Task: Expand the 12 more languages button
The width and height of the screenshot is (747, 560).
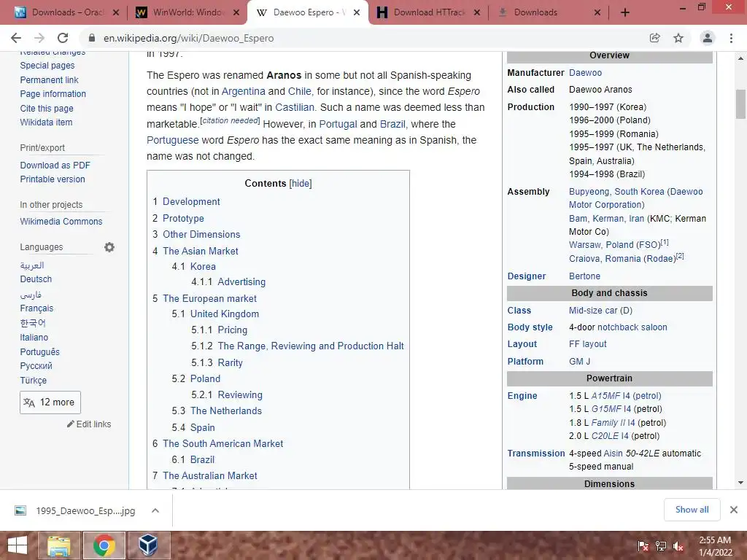Action: click(x=50, y=402)
